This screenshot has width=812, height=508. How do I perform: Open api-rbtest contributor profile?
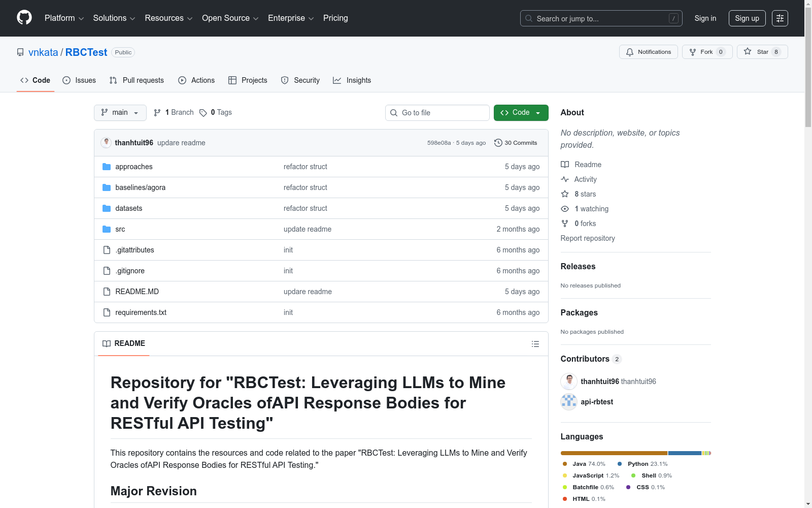[597, 402]
